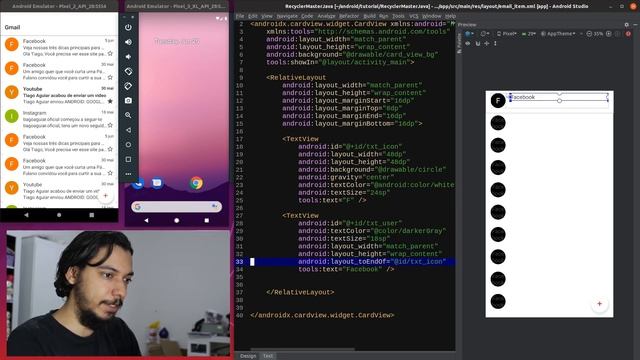
Task: Open the Refactor menu
Action: pyautogui.click(x=349, y=16)
